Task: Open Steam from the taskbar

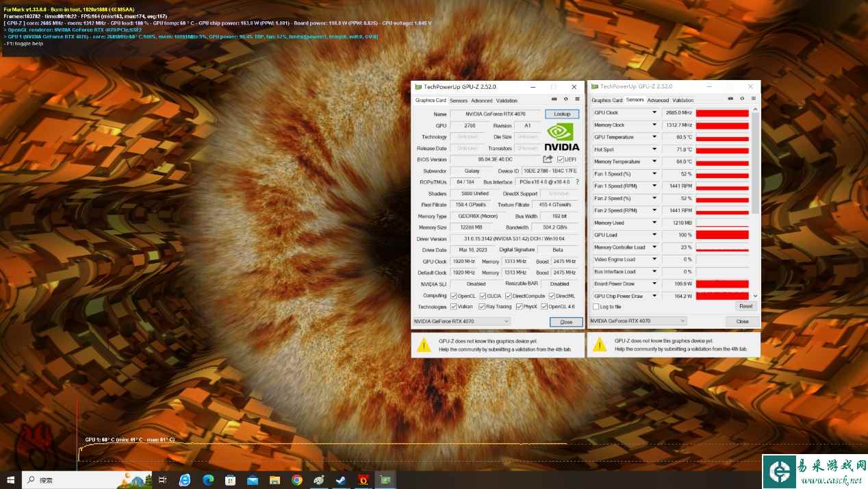Action: tap(341, 480)
